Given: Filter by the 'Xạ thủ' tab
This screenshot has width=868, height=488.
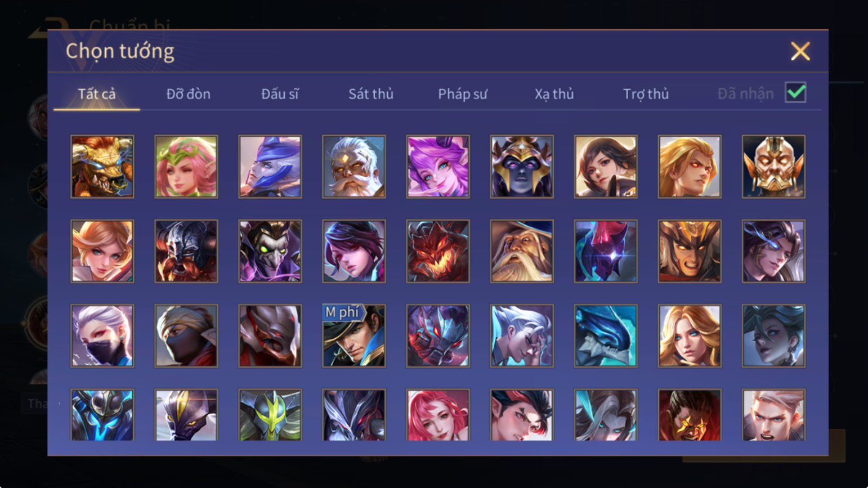Looking at the screenshot, I should [x=554, y=94].
